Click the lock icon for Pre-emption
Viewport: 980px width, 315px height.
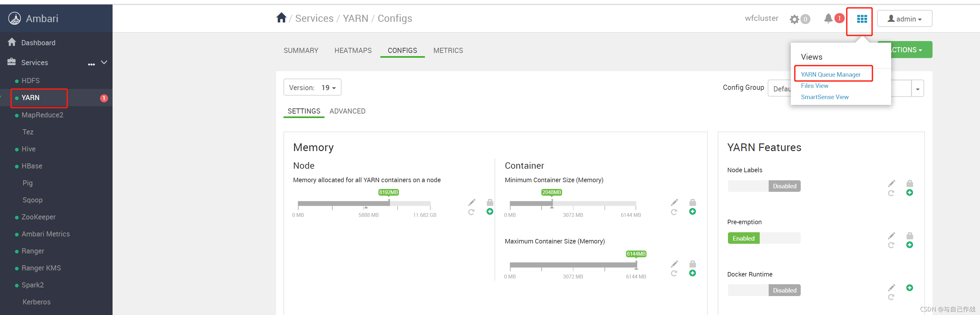909,235
